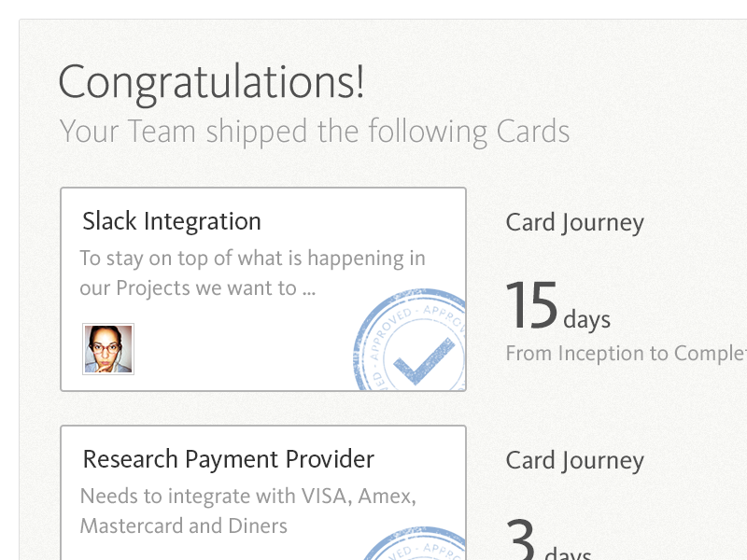
Task: Click 'Mastercard and Diners' description line
Action: click(x=183, y=526)
